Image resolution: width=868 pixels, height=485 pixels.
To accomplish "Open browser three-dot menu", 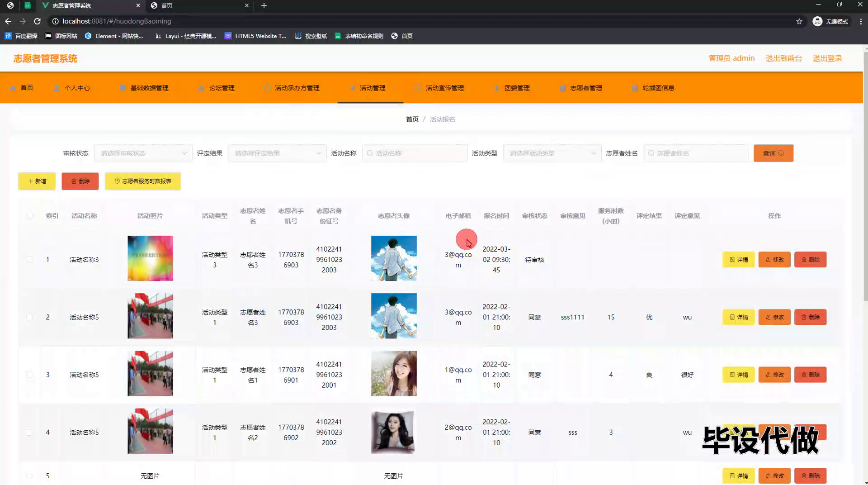I will pos(861,21).
